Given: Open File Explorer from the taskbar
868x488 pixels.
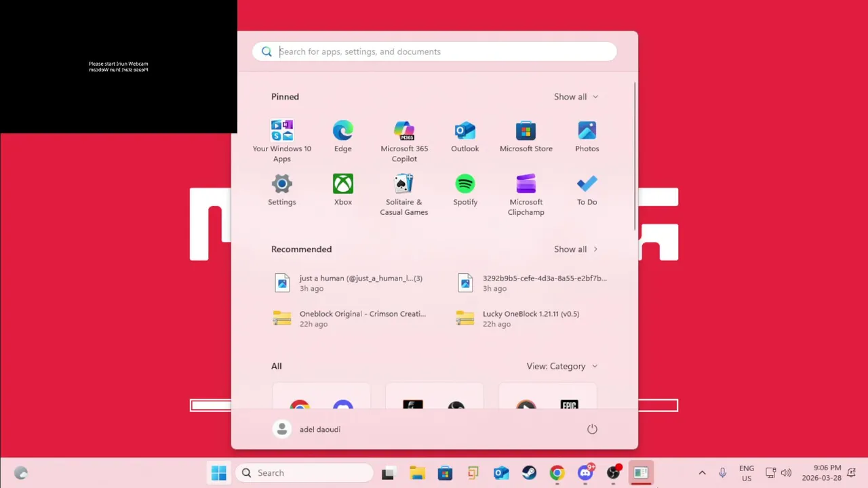Looking at the screenshot, I should tap(416, 473).
